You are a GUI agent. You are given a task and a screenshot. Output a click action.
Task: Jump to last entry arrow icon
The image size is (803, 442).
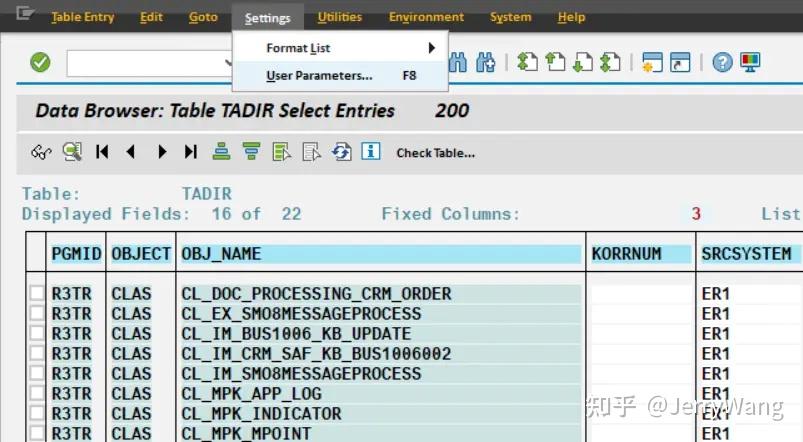point(191,152)
